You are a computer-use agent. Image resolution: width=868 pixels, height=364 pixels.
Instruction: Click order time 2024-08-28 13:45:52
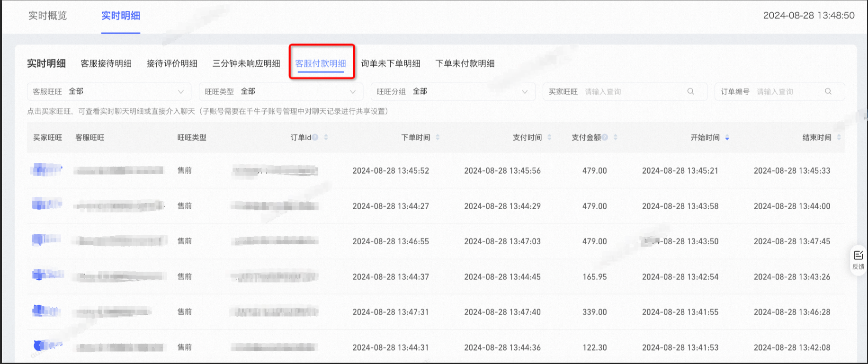[391, 170]
